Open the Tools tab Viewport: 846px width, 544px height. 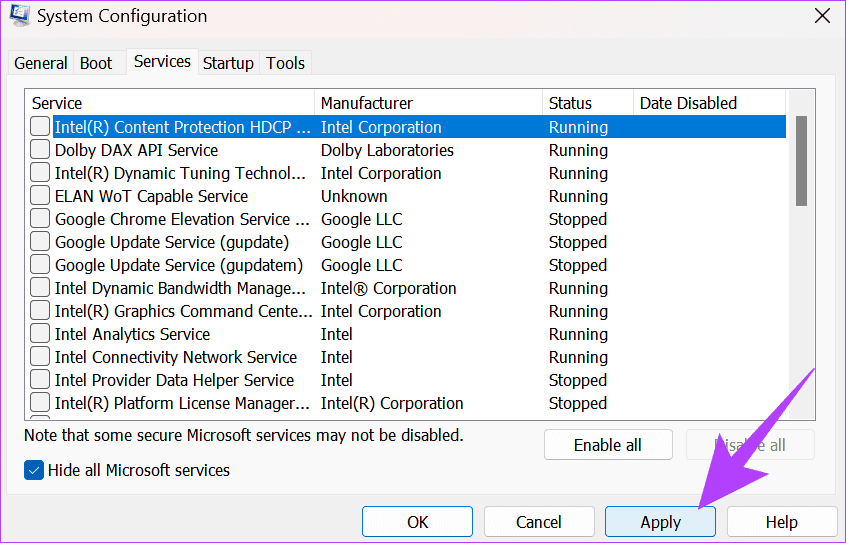(285, 63)
